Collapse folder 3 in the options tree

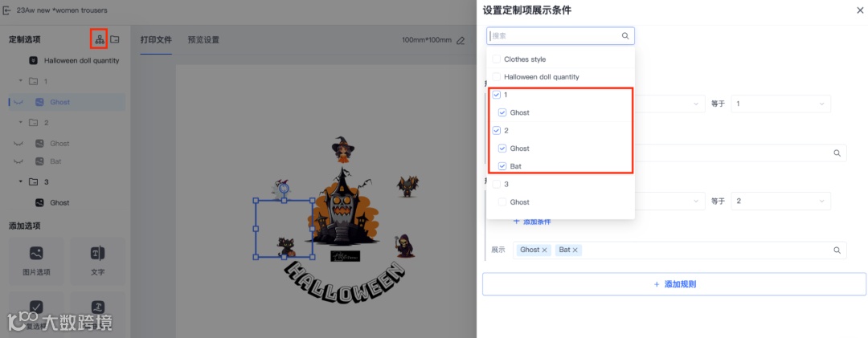click(21, 181)
